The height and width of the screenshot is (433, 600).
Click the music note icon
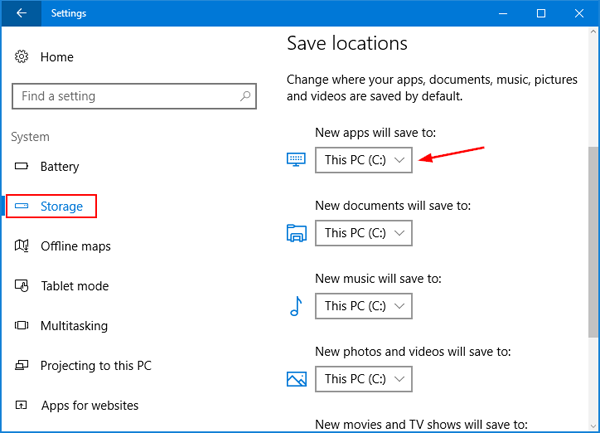(x=295, y=306)
